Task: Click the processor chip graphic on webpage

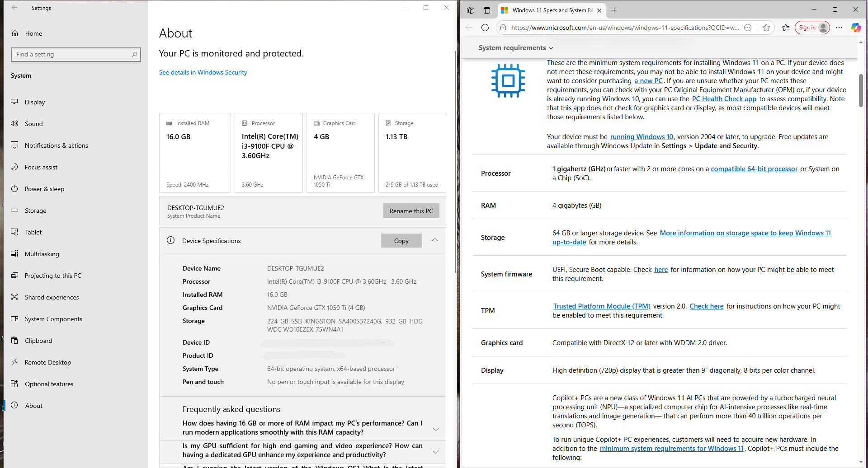Action: tap(508, 81)
